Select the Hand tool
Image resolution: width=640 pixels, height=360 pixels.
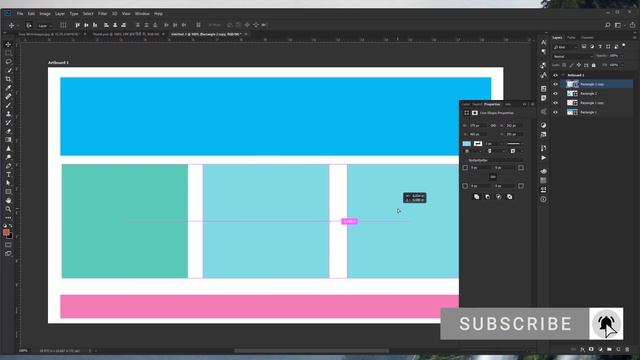[8, 200]
